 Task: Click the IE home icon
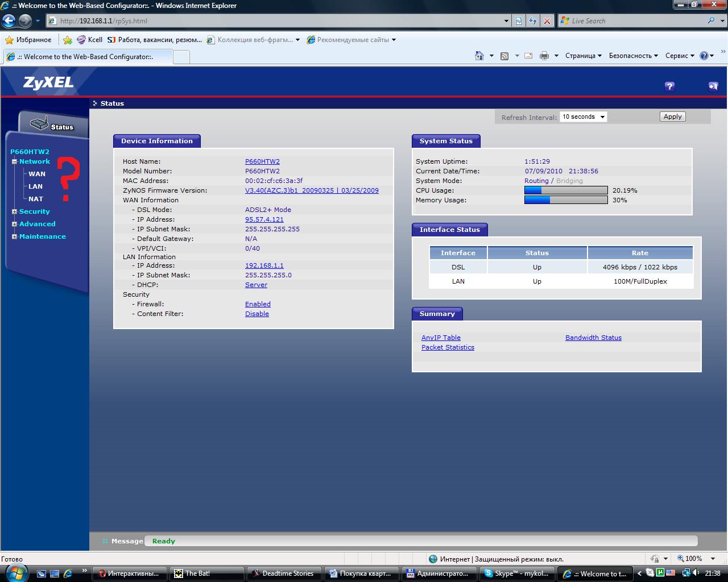[479, 56]
